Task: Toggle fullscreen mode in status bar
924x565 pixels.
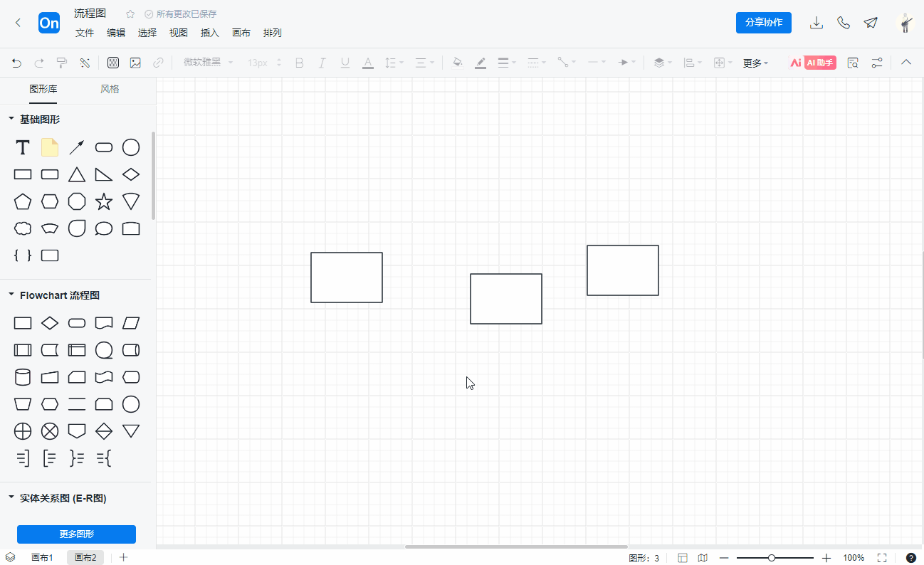Action: [882, 558]
